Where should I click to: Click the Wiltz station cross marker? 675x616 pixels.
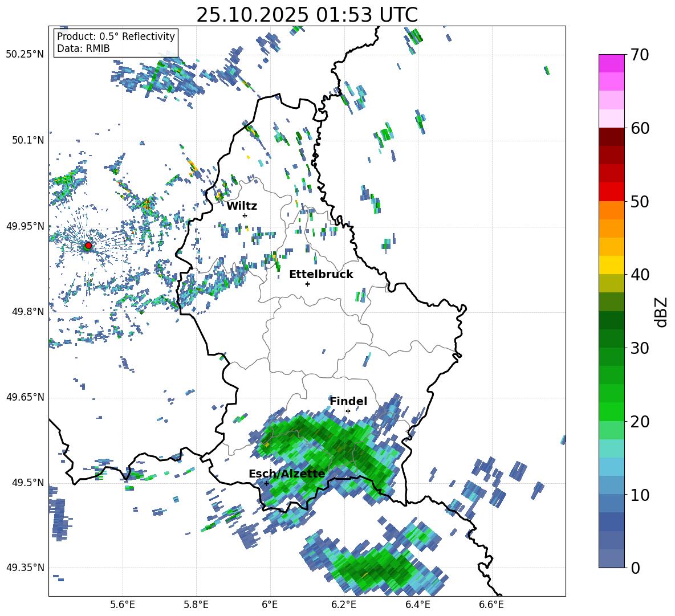pos(245,215)
